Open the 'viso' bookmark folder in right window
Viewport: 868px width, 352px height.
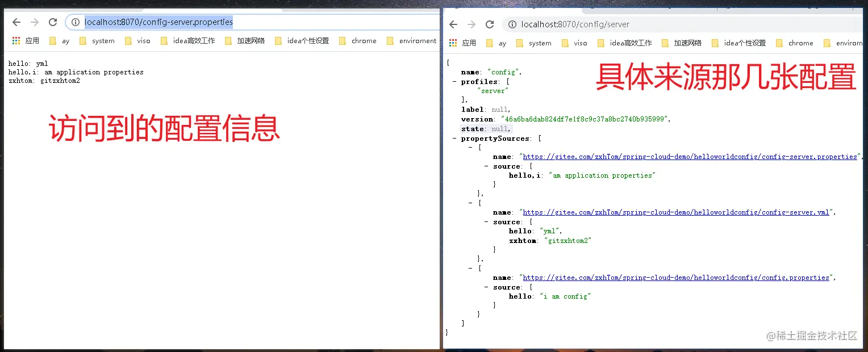click(x=574, y=43)
